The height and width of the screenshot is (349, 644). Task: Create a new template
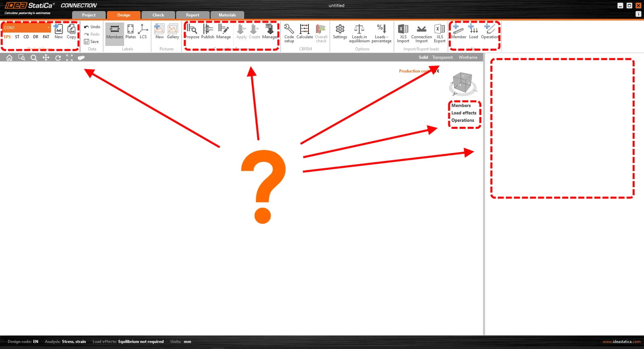coord(254,31)
